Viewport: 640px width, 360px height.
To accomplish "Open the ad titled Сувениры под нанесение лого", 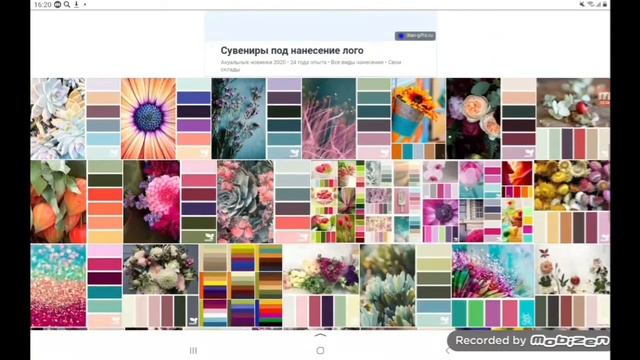I will click(x=292, y=51).
